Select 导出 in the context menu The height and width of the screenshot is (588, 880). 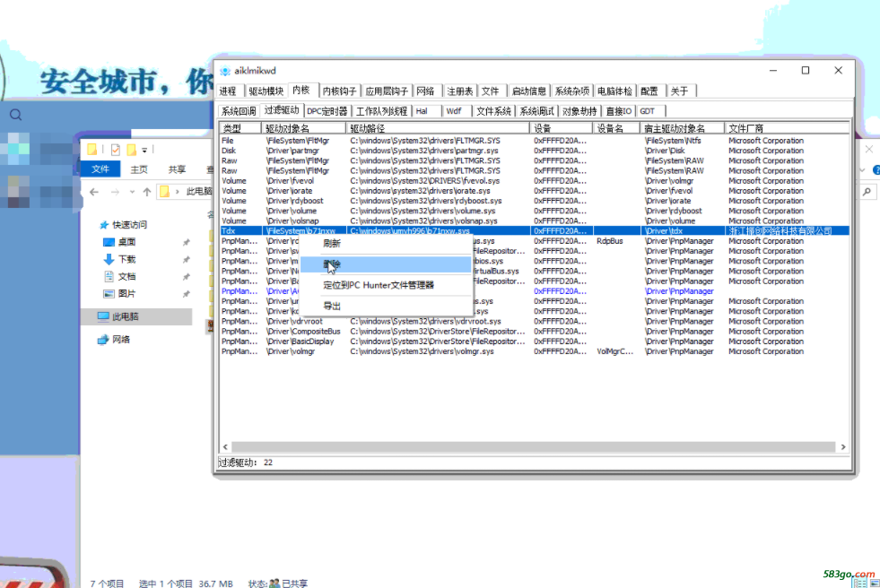pyautogui.click(x=332, y=307)
